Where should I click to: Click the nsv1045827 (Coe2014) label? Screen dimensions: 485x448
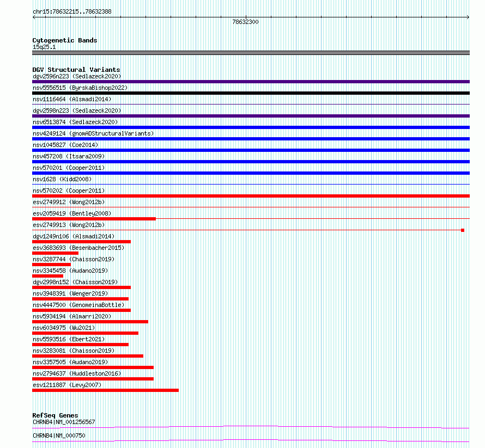[x=65, y=145]
